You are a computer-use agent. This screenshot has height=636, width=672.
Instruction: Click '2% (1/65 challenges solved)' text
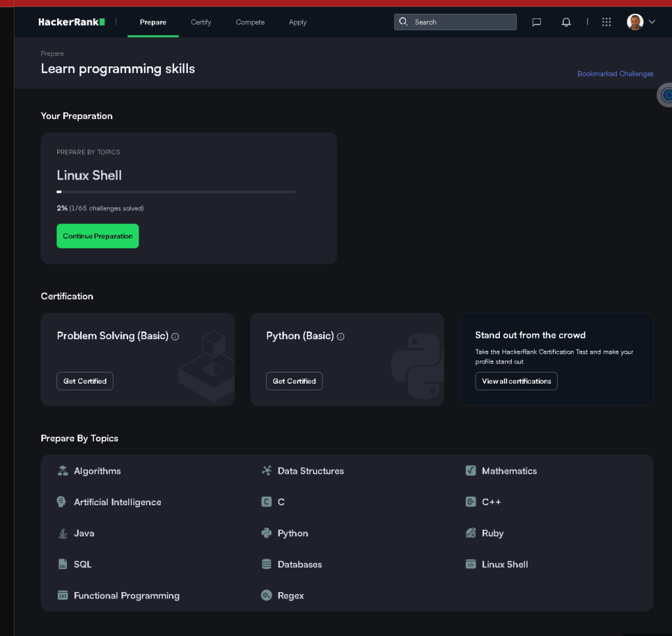101,208
